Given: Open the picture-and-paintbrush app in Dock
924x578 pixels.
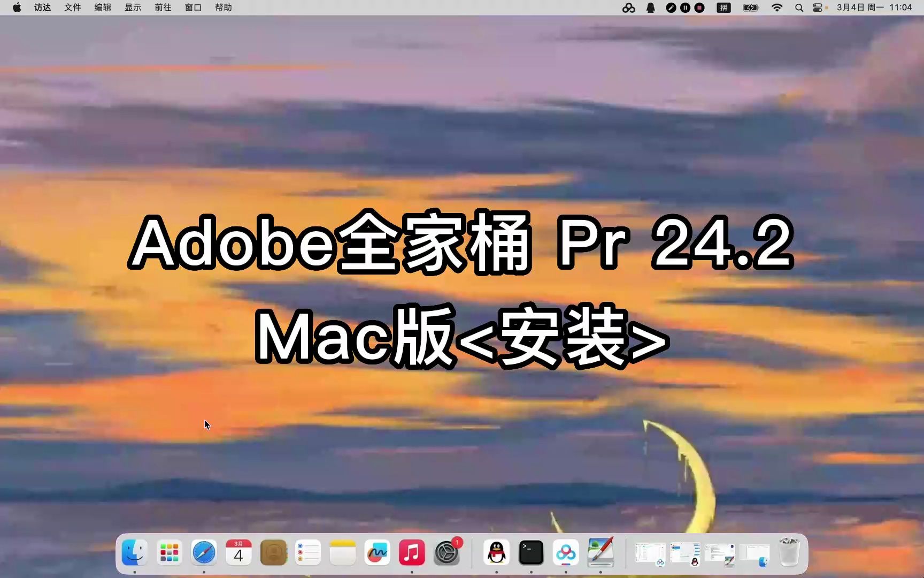Looking at the screenshot, I should point(600,552).
